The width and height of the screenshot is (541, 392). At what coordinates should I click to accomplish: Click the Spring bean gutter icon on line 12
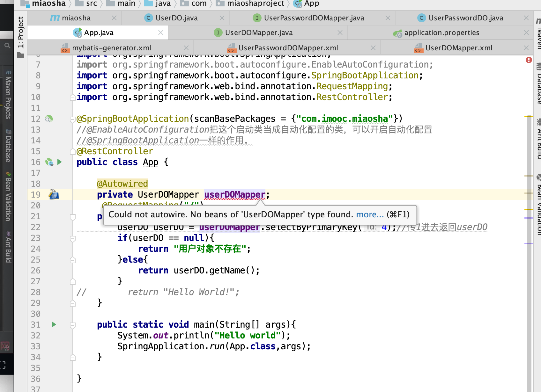tap(49, 119)
